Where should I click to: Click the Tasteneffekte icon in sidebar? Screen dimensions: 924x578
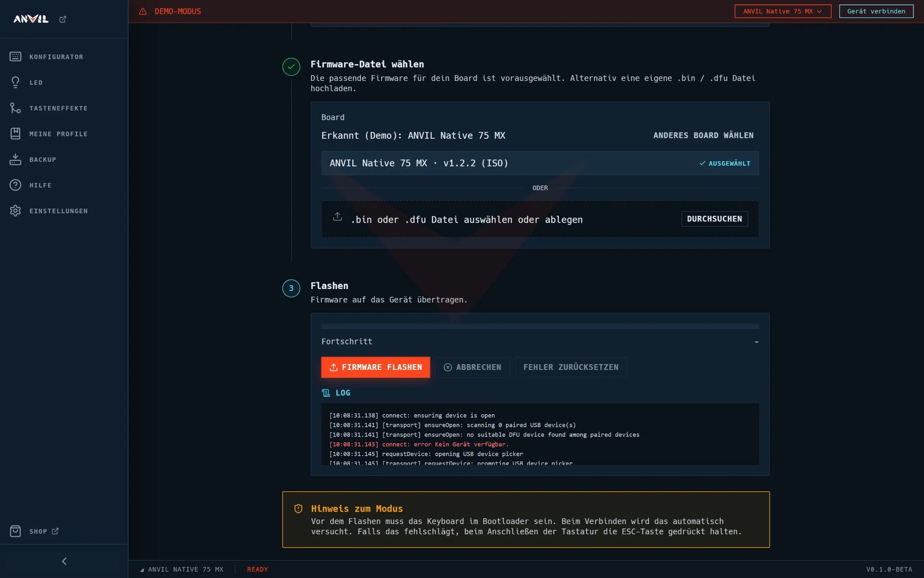(15, 108)
